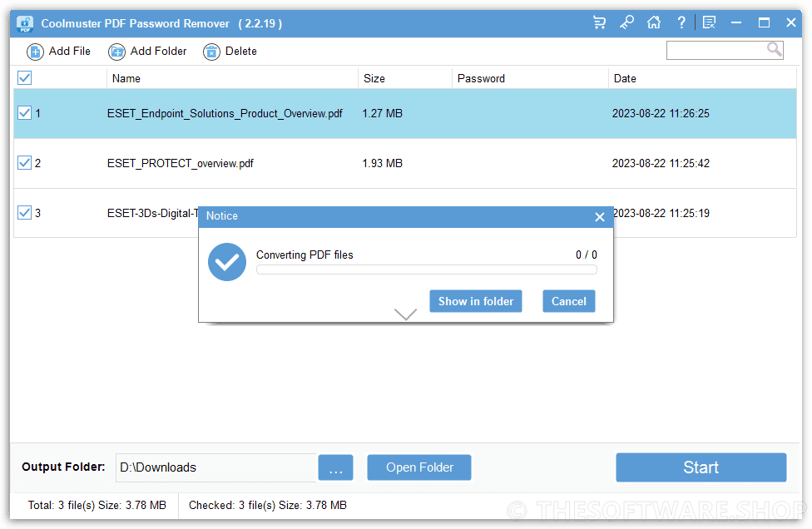Screen dimensions: 812x529
Task: Click the 0 / 0 progress counter
Action: pos(587,255)
